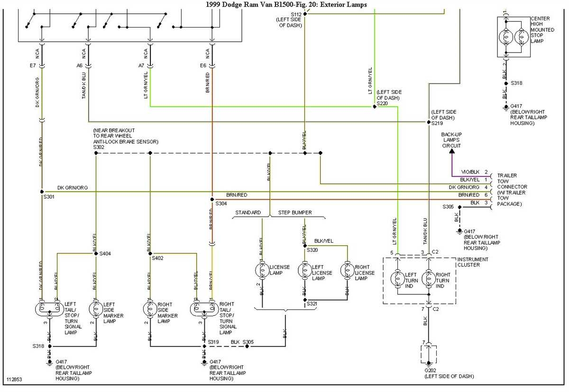Screen dimensions: 569x392
Task: Open the Back-Up Lamps Circuit link
Action: click(x=451, y=140)
